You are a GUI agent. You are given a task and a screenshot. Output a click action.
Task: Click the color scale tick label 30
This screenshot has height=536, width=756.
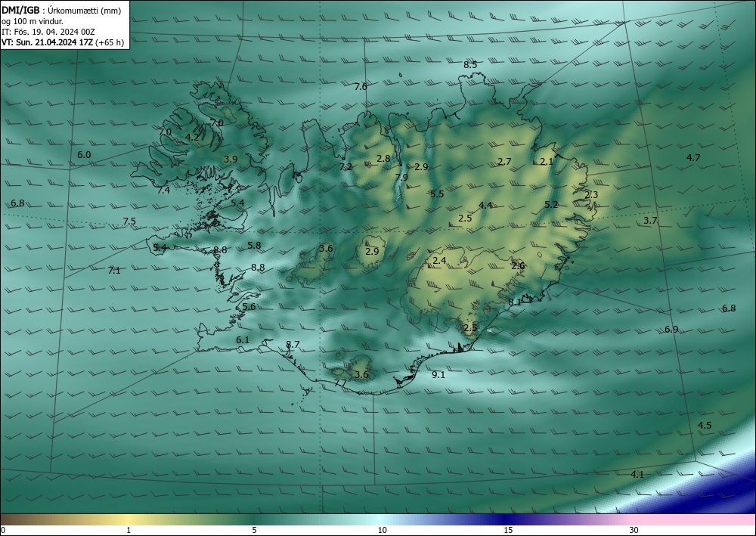[x=634, y=530]
